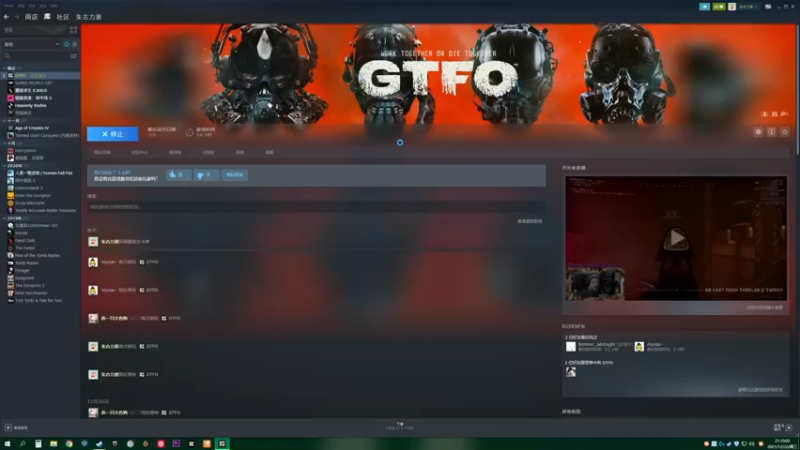Open first tab under the stop button

point(102,153)
